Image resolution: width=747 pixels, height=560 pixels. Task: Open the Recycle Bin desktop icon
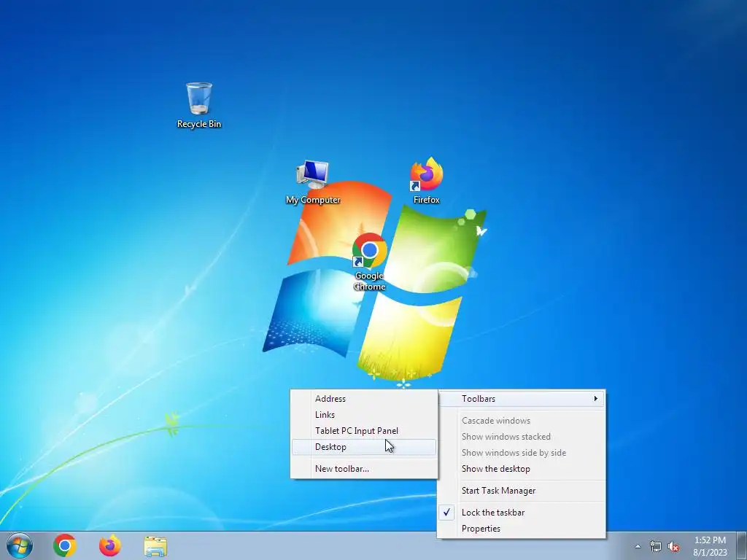tap(199, 105)
